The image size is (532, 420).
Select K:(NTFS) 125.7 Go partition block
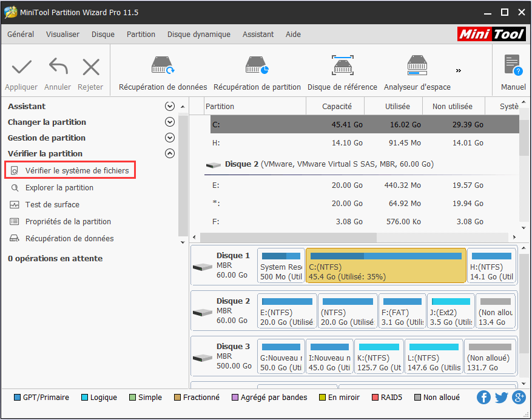click(x=379, y=357)
